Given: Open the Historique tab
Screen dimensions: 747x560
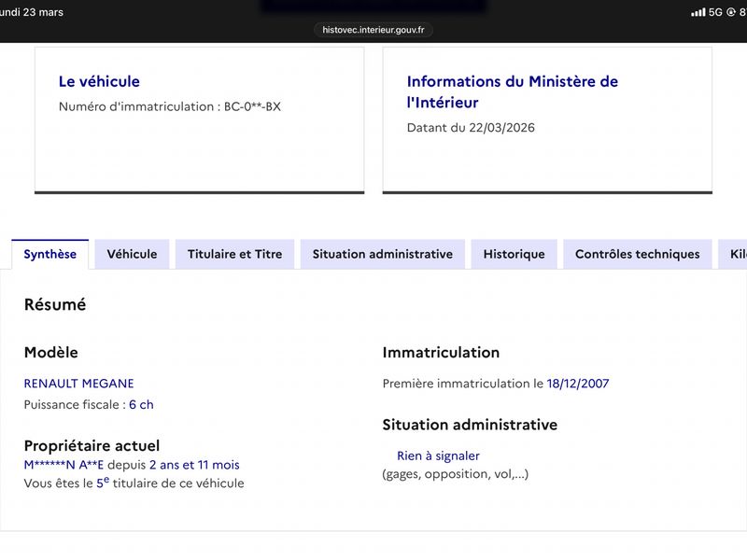Looking at the screenshot, I should coord(514,254).
